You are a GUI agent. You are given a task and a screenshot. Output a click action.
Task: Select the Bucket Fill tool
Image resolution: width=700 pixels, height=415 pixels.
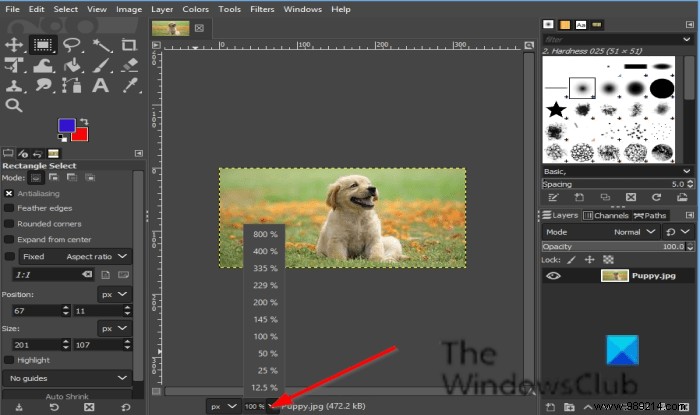72,65
